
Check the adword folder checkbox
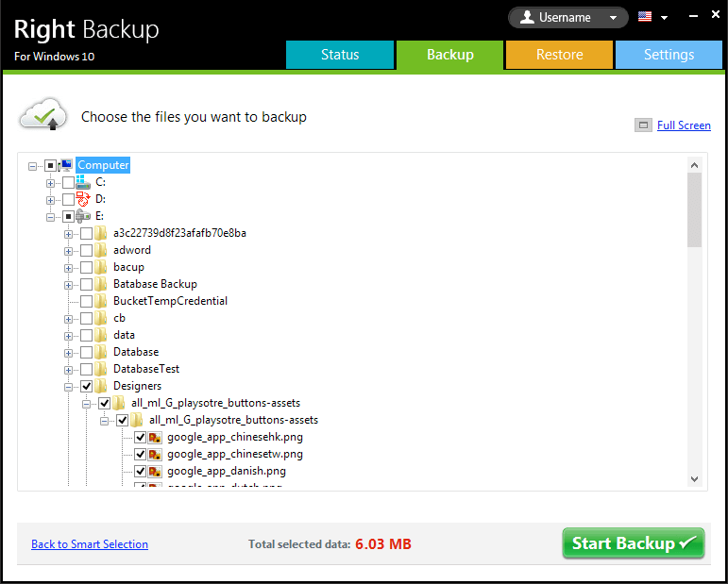86,250
